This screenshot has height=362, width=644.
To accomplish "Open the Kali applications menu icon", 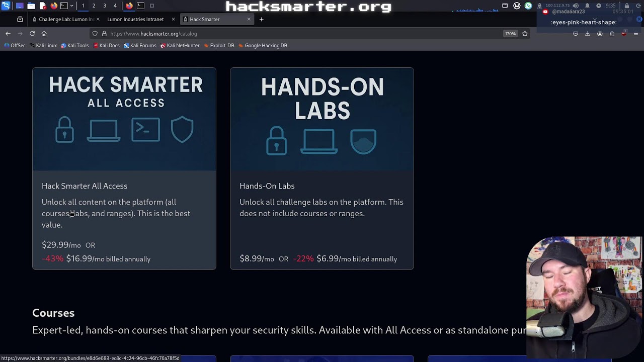I will [6, 6].
